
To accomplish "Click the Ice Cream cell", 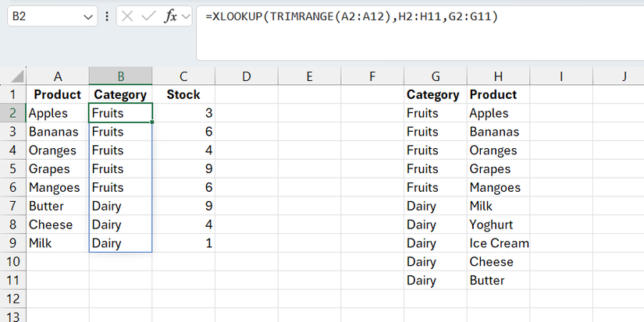I will tap(499, 243).
